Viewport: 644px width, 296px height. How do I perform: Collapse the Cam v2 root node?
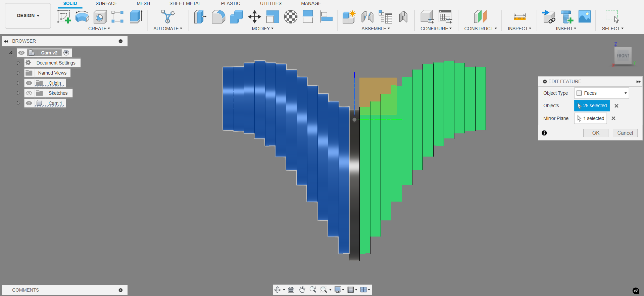(x=11, y=53)
